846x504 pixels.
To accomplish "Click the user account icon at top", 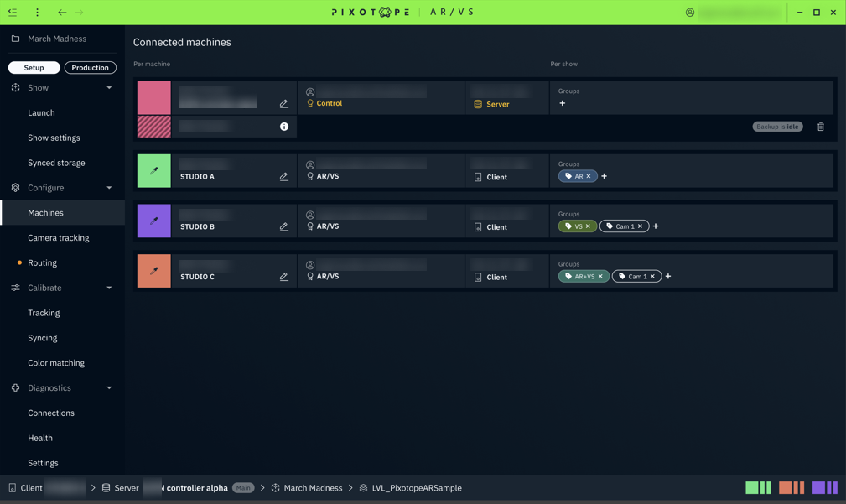I will click(x=690, y=12).
